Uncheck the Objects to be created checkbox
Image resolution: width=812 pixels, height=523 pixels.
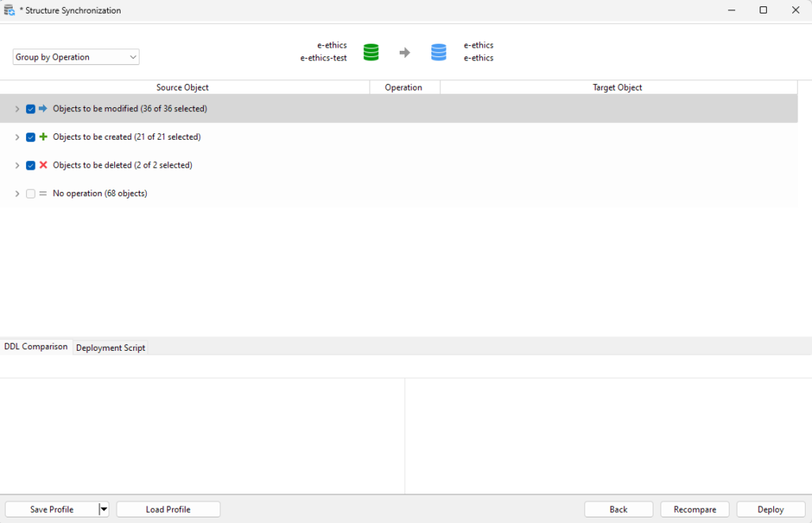30,137
